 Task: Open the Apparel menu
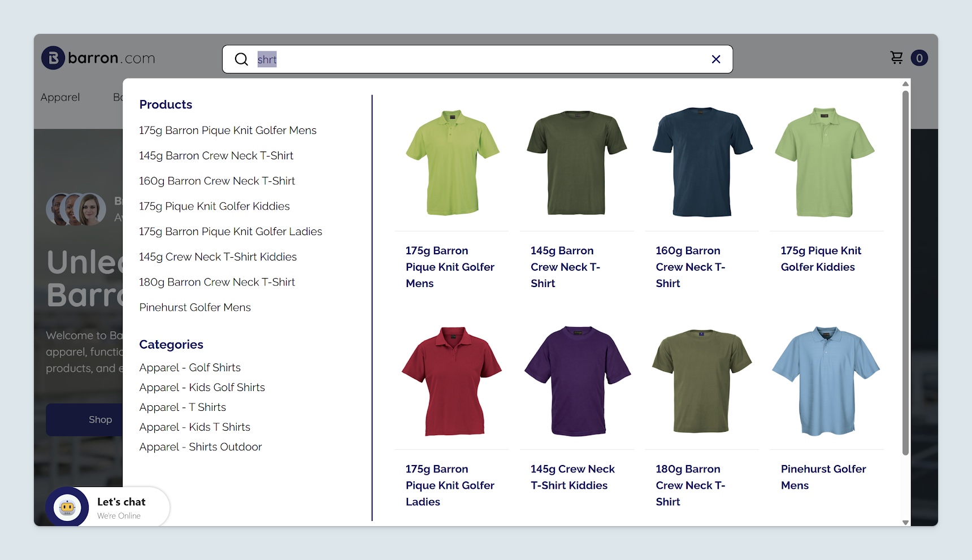(x=60, y=97)
